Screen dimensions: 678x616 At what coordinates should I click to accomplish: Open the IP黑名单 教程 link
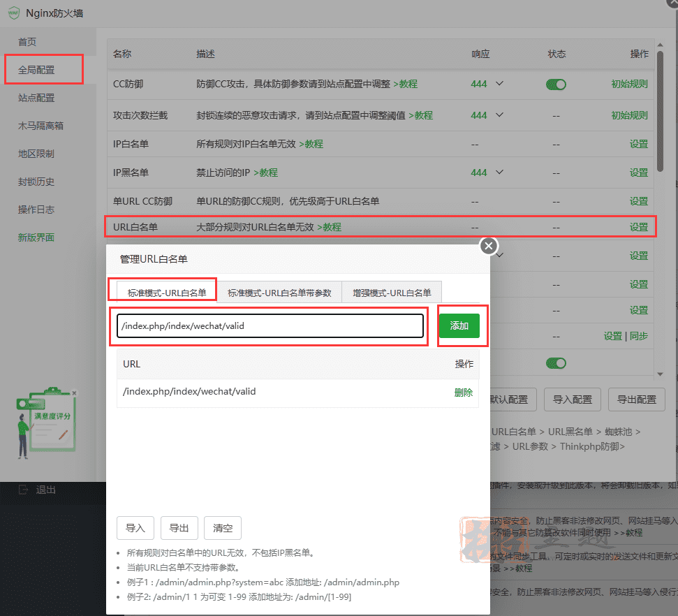click(x=265, y=173)
